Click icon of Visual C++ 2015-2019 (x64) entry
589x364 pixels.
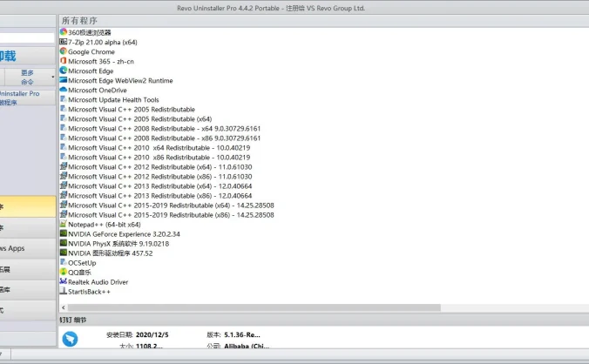pyautogui.click(x=64, y=205)
